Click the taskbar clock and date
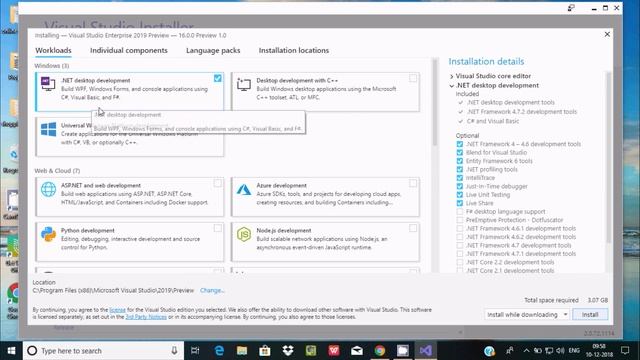The image size is (640, 360). [599, 351]
